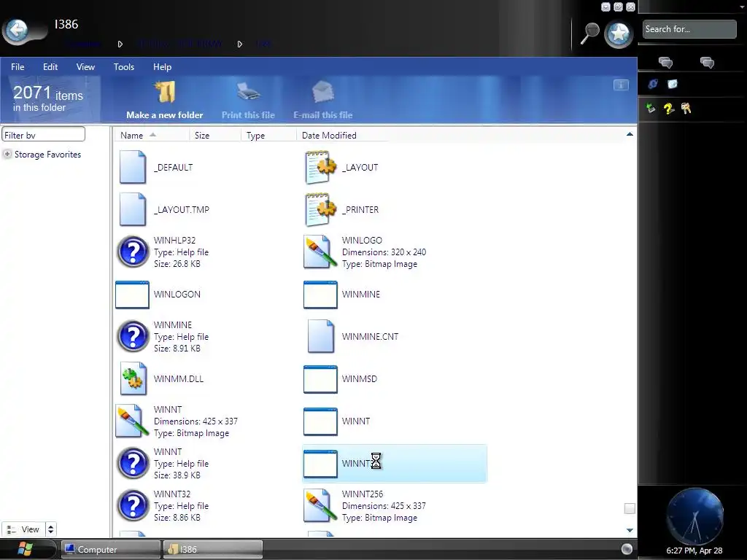747x560 pixels.
Task: Select WINMINE application next to WINLOGON
Action: pyautogui.click(x=343, y=295)
